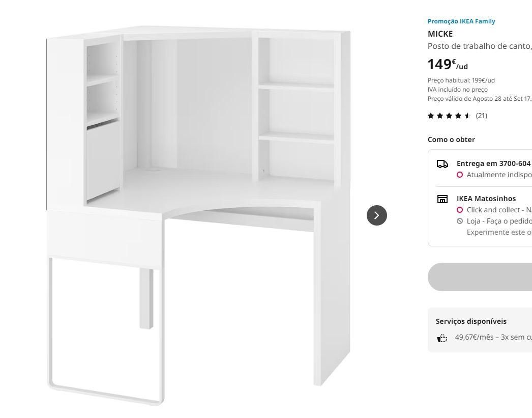Click the five-star rating icons
The width and height of the screenshot is (532, 418).
point(449,116)
